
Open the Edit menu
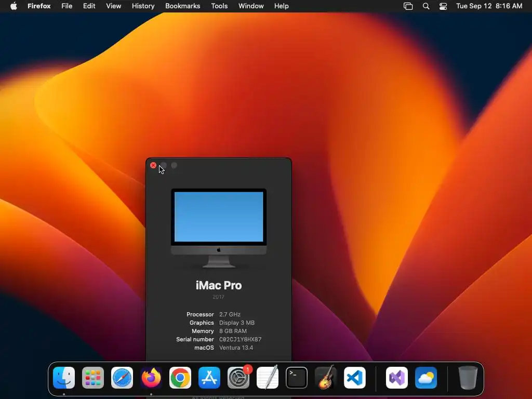pos(89,6)
